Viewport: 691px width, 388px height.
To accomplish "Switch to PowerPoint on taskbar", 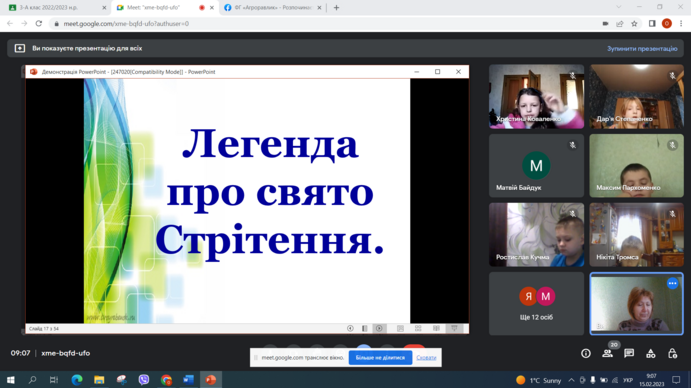I will (211, 380).
